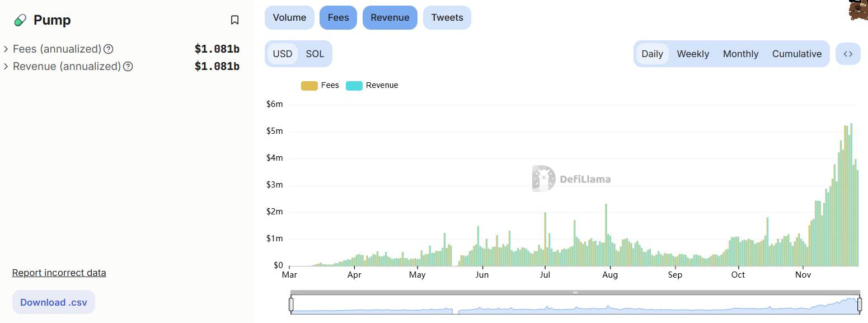Image resolution: width=868 pixels, height=323 pixels.
Task: Click the Fees legend color swatch
Action: coord(309,86)
